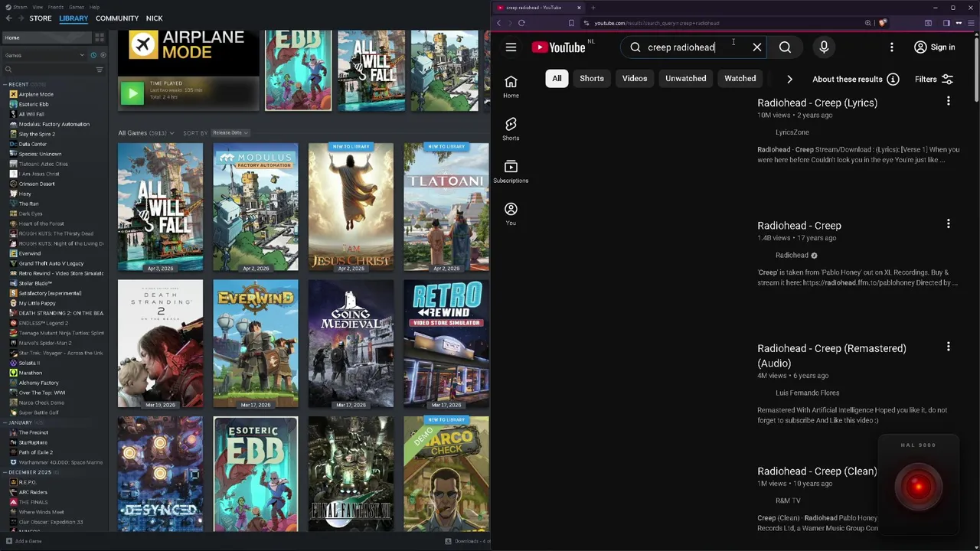Select Slay the Spire 2 in sidebar
This screenshot has height=551, width=980.
37,134
